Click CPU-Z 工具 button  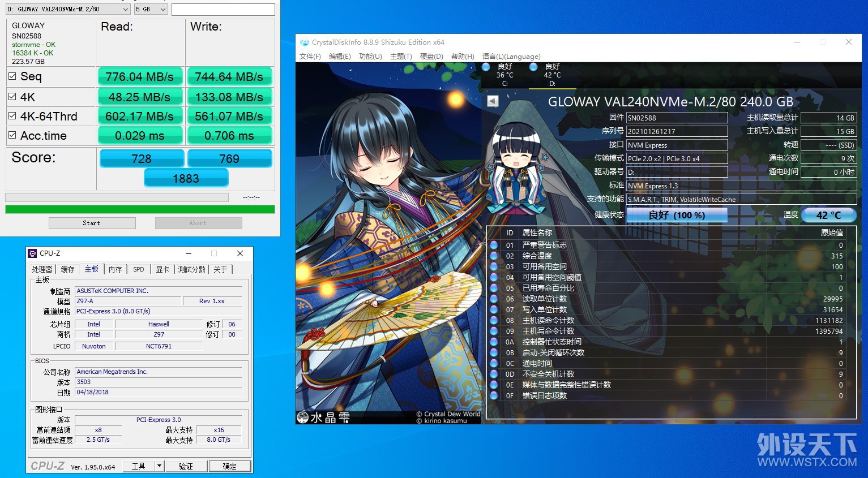(x=139, y=466)
